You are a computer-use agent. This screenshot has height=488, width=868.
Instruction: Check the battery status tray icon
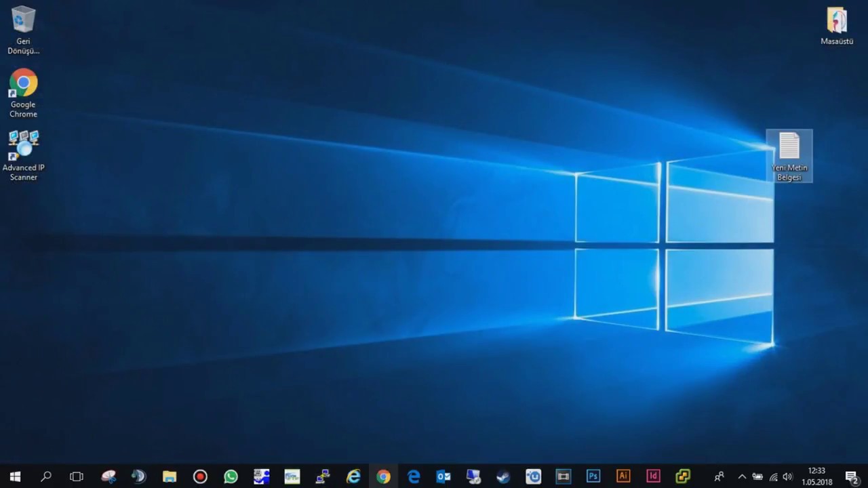[757, 476]
